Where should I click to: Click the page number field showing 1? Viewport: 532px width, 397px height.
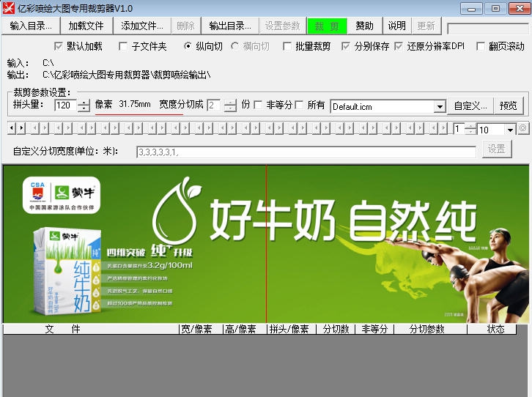(459, 129)
